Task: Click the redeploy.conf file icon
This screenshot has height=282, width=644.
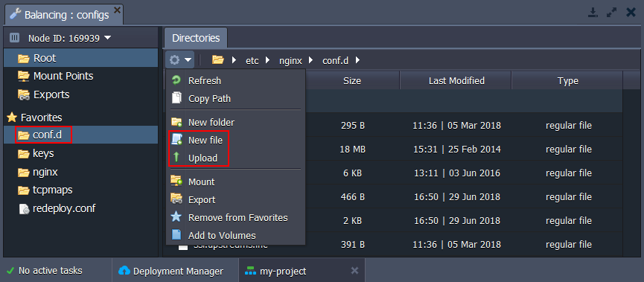Action: 24,209
